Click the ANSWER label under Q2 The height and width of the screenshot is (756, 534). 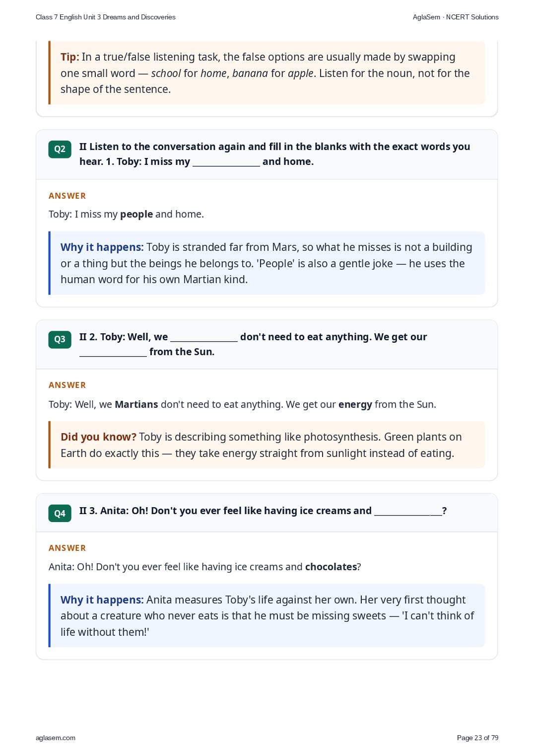67,196
